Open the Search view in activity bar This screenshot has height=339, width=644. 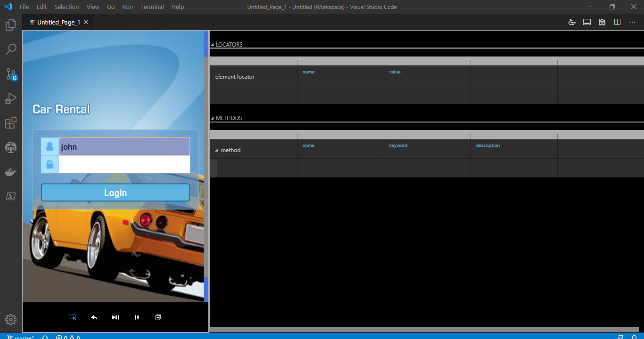11,49
